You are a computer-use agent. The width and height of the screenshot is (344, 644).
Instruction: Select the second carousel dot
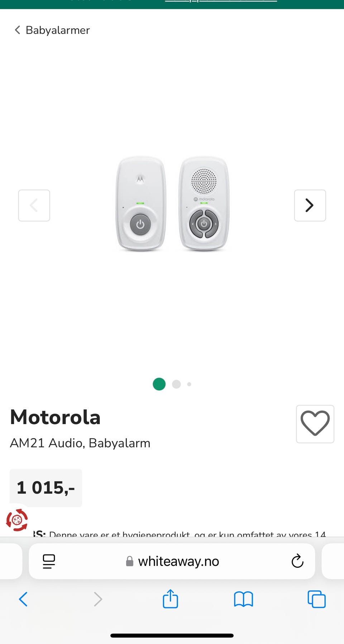click(176, 384)
